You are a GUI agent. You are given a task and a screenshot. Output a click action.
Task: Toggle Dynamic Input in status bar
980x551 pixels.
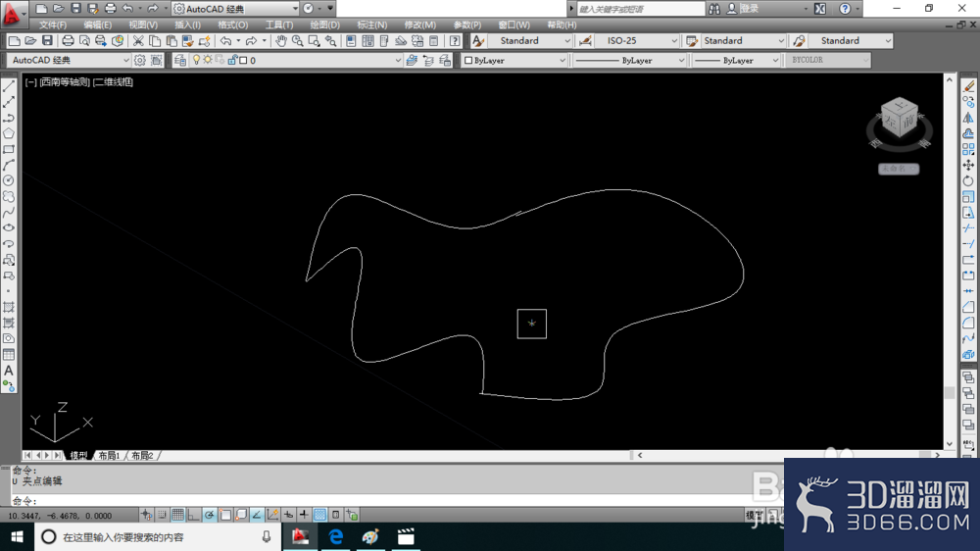click(x=288, y=515)
